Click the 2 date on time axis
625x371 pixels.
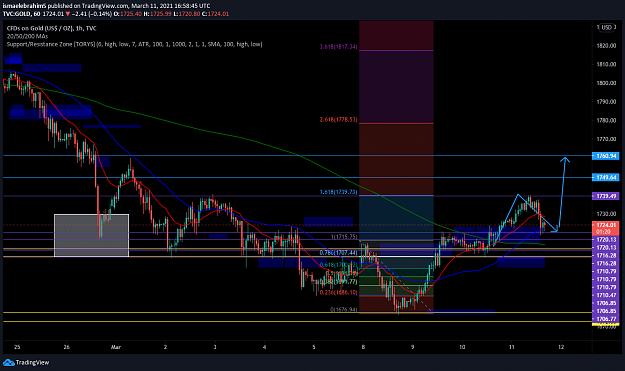[165, 347]
